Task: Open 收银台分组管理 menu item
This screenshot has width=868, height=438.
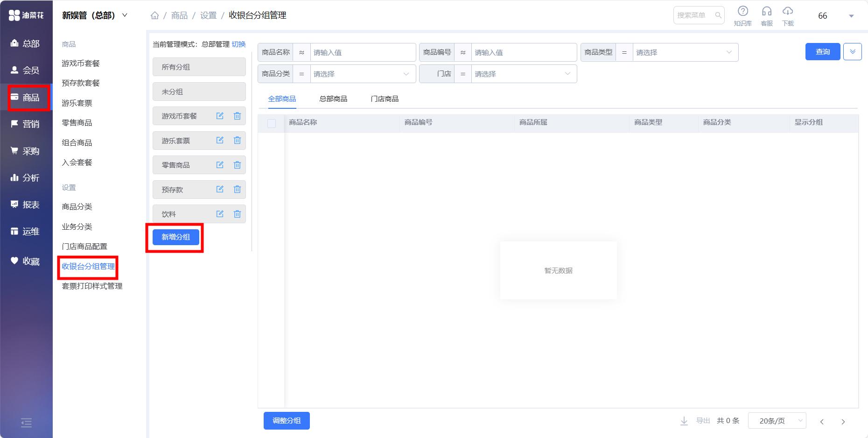Action: [88, 266]
